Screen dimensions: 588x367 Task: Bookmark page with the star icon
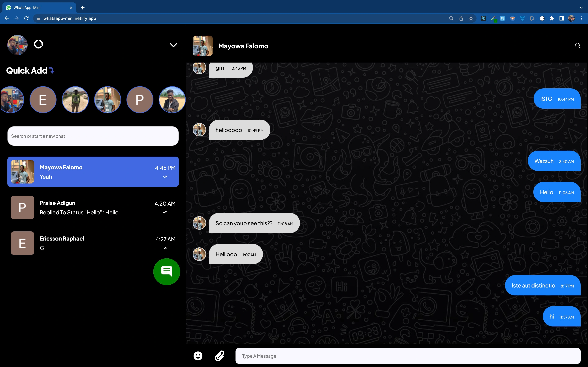pyautogui.click(x=471, y=19)
